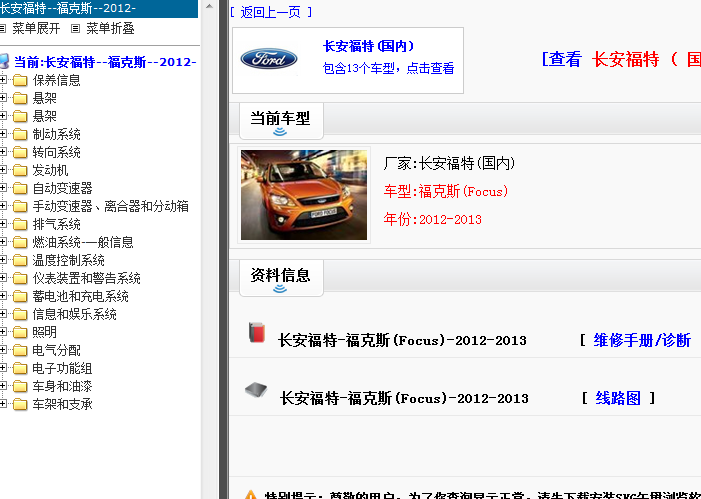Expand the 仪表装置和警告系统 node
Image resolution: width=701 pixels, height=499 pixels.
click(x=3, y=278)
